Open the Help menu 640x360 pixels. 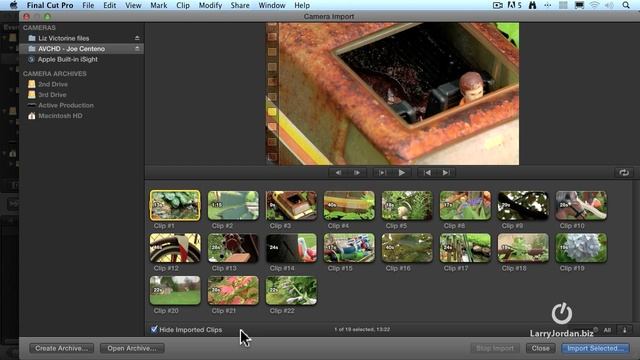pos(302,5)
